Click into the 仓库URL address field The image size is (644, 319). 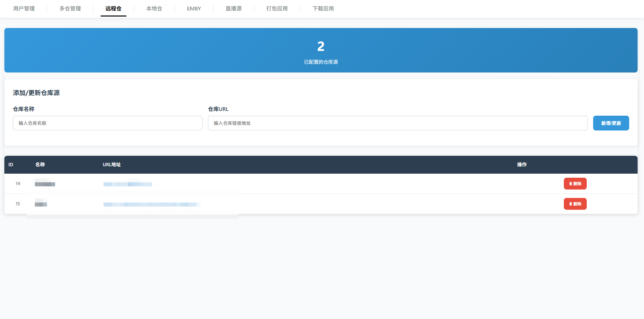pos(397,123)
